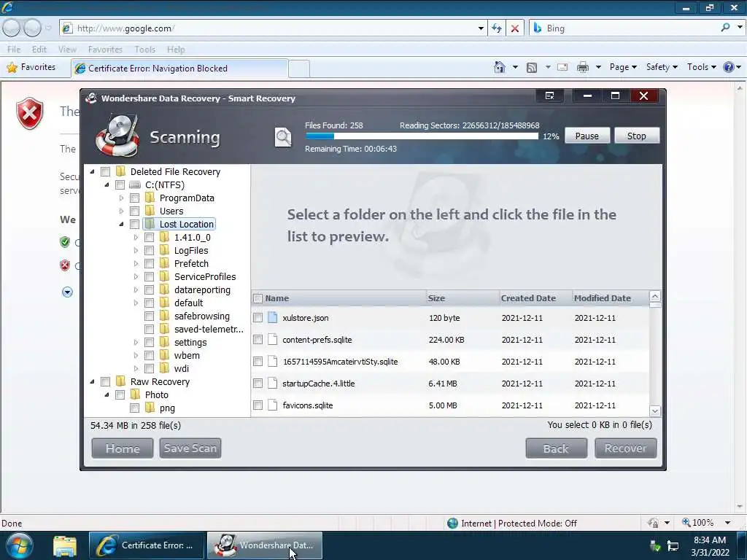Open the IE Tools menu in menu bar

click(145, 50)
